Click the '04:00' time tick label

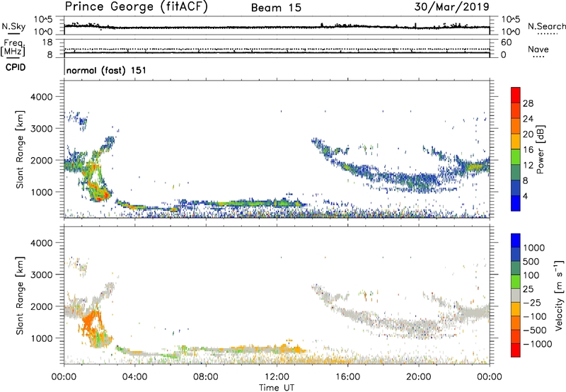click(x=134, y=377)
